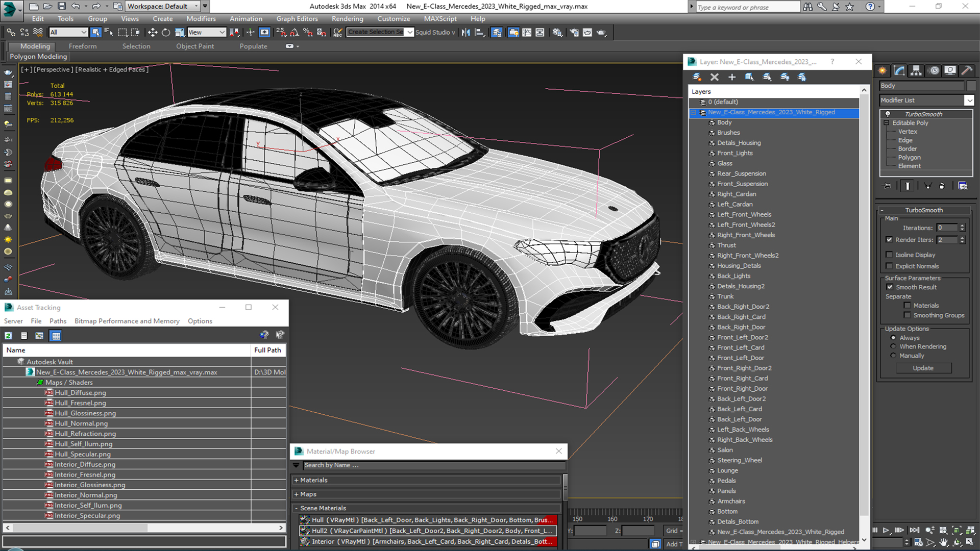Image resolution: width=980 pixels, height=551 pixels.
Task: Click Add Selected Objects plus icon in Layer dialog
Action: click(732, 77)
